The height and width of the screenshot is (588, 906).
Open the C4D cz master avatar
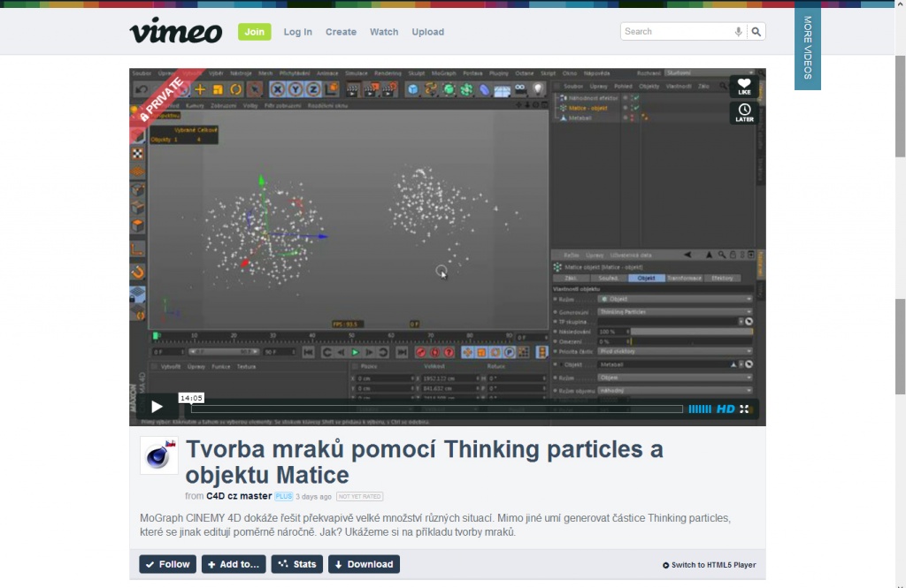tap(159, 455)
